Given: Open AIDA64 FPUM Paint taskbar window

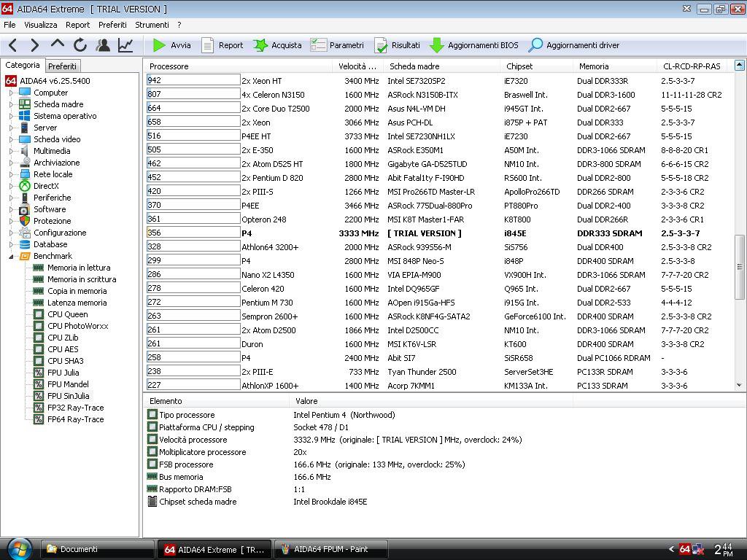Looking at the screenshot, I should (330, 549).
